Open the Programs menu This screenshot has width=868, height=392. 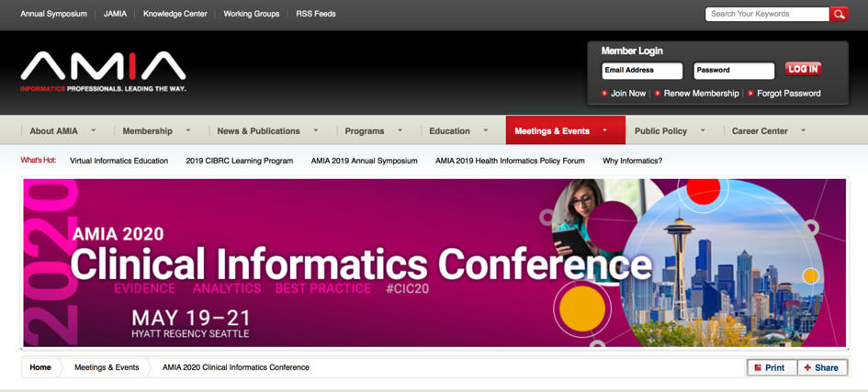pyautogui.click(x=365, y=131)
